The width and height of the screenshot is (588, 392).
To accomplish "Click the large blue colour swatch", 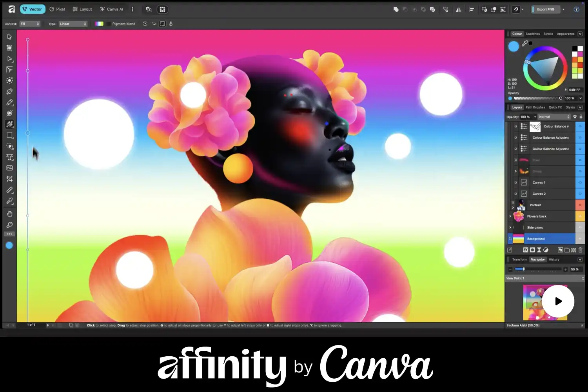I will click(514, 46).
